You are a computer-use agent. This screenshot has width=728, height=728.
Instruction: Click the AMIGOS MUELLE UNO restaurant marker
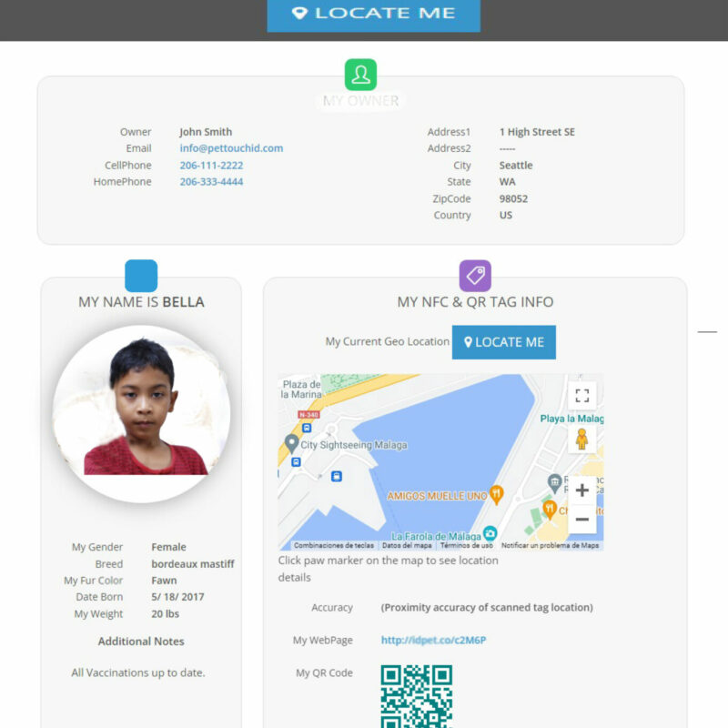[x=496, y=495]
